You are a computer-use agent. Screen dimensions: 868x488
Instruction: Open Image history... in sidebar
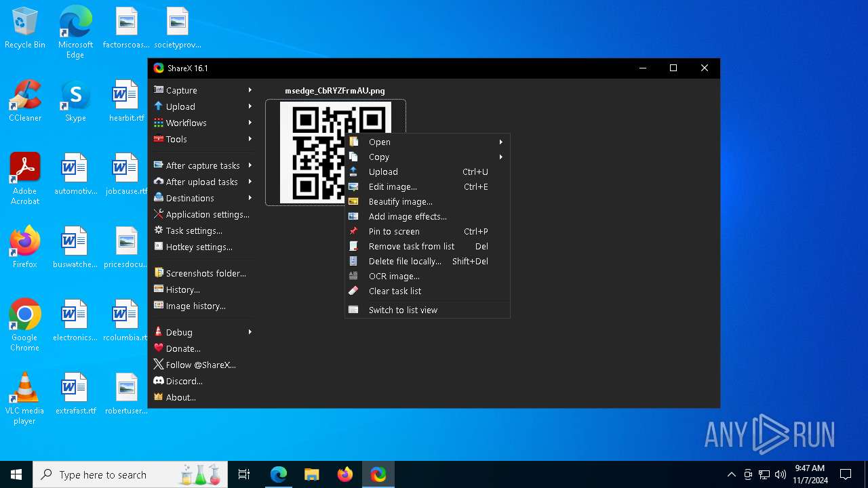202,306
